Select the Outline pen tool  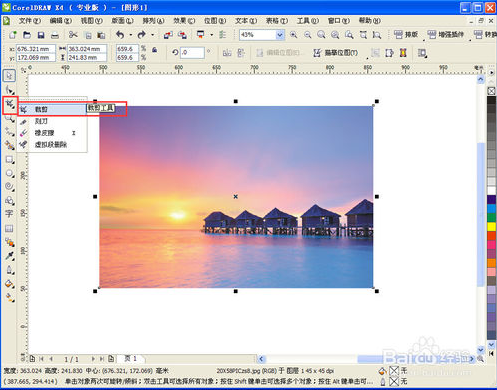tap(9, 270)
